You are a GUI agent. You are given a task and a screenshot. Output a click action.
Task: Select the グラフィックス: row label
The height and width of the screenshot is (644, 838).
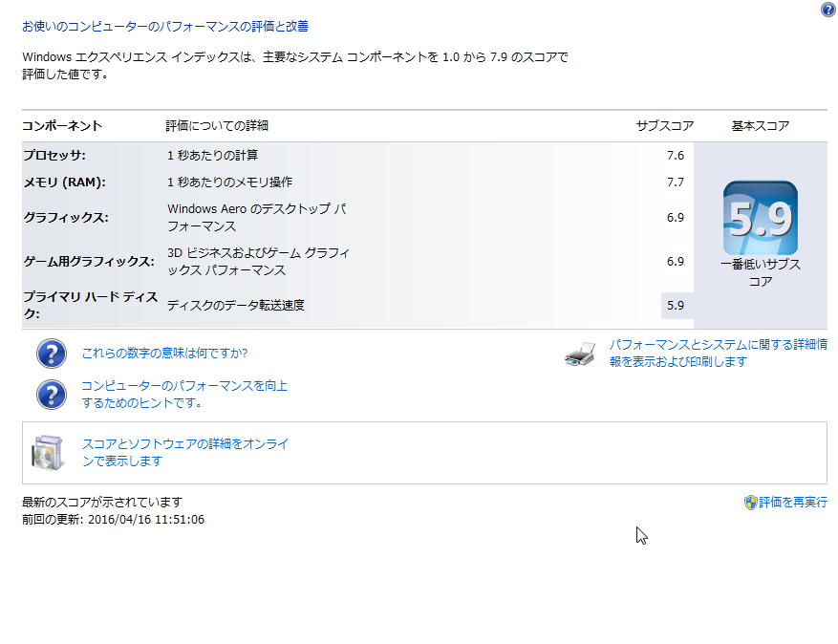pos(66,218)
